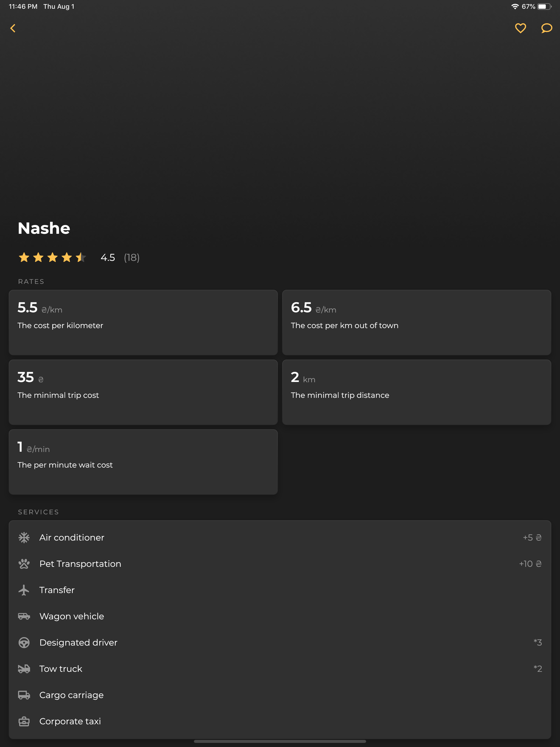The image size is (560, 747).
Task: Choose the Air conditioner +5 ₴ price
Action: click(532, 537)
